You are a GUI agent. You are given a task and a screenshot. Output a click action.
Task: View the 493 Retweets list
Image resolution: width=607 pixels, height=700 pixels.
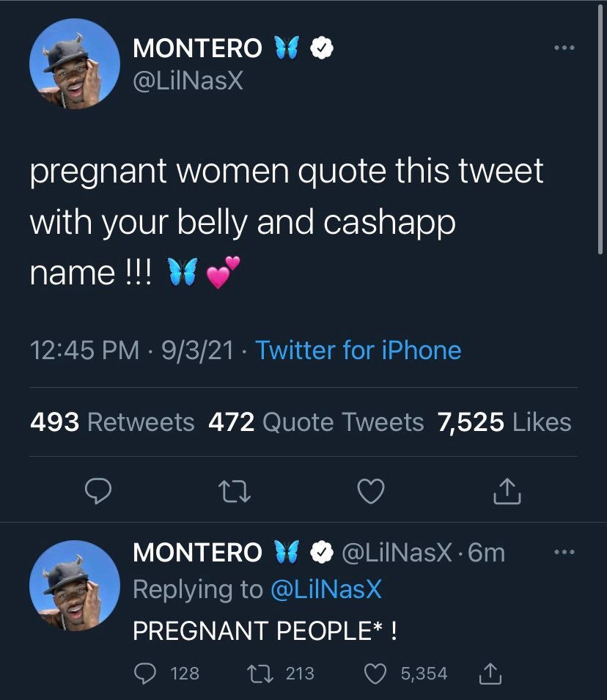click(x=112, y=422)
